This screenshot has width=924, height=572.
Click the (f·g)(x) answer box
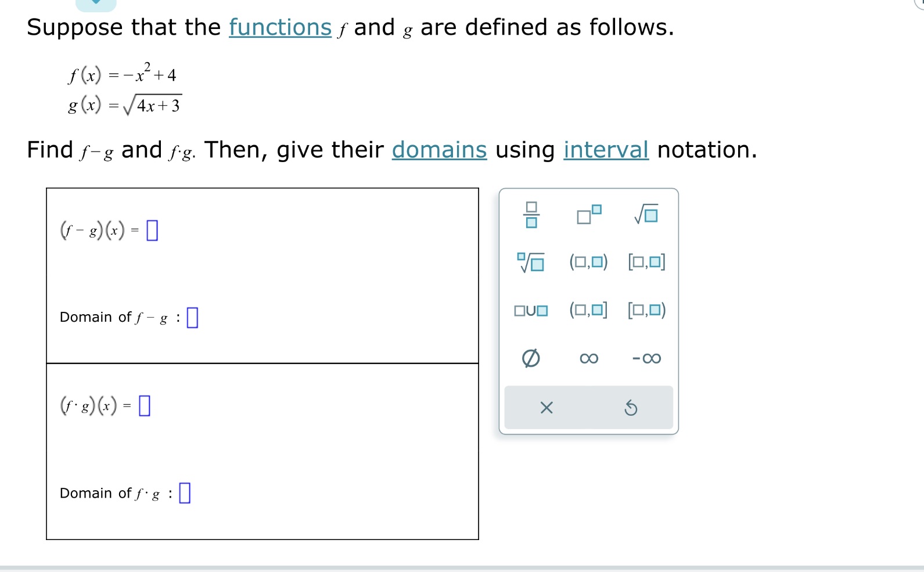pos(144,406)
